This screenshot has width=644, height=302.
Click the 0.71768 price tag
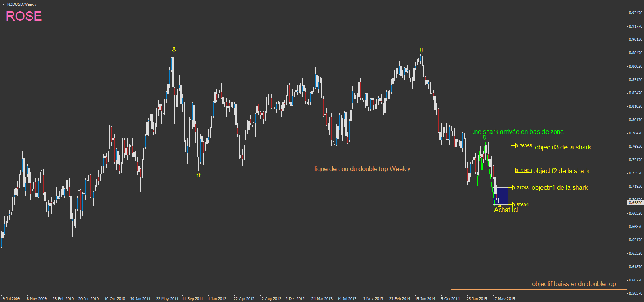point(520,188)
